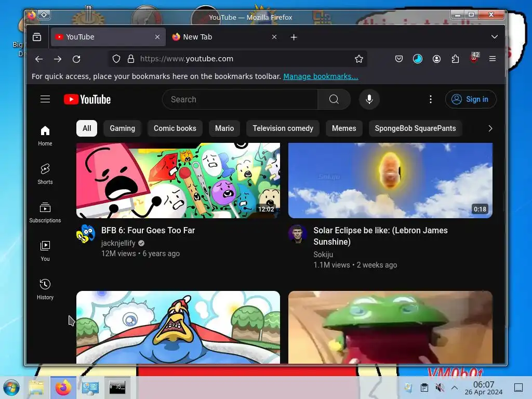Open the Solar Eclipse Lebron James thumbnail
532x399 pixels.
[390, 180]
